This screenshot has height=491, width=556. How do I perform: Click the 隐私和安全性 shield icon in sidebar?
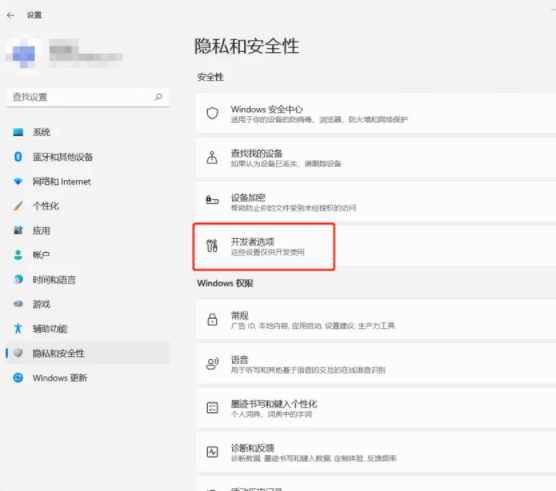coord(18,353)
